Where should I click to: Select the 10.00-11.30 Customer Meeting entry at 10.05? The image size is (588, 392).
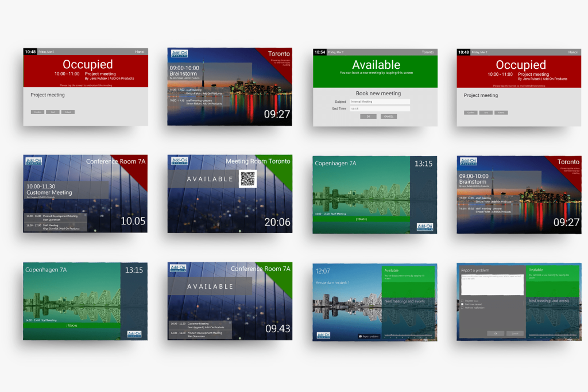click(x=66, y=190)
